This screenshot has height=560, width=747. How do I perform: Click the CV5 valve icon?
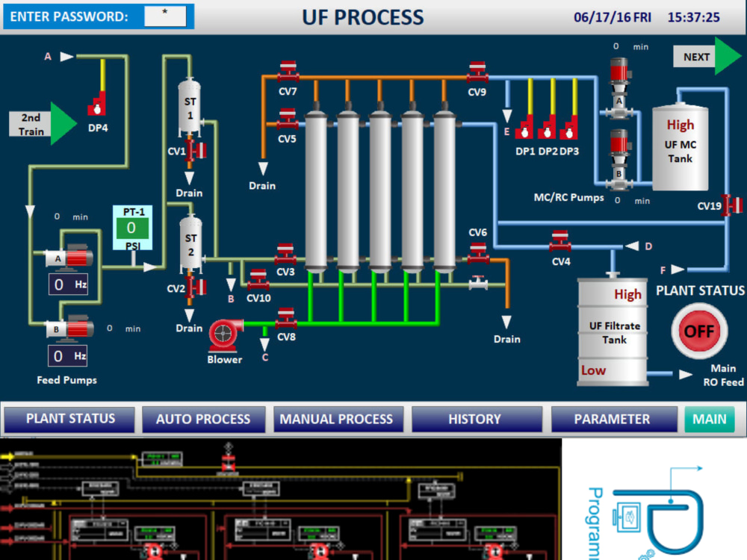288,119
